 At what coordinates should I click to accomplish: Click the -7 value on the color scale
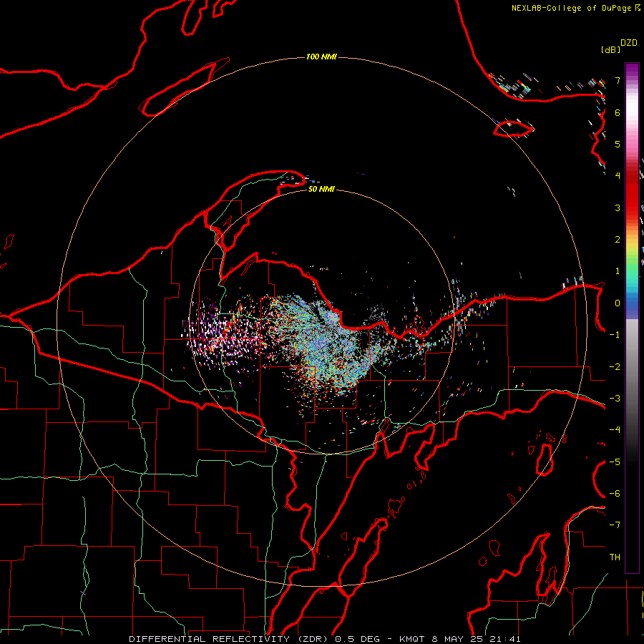tap(615, 525)
